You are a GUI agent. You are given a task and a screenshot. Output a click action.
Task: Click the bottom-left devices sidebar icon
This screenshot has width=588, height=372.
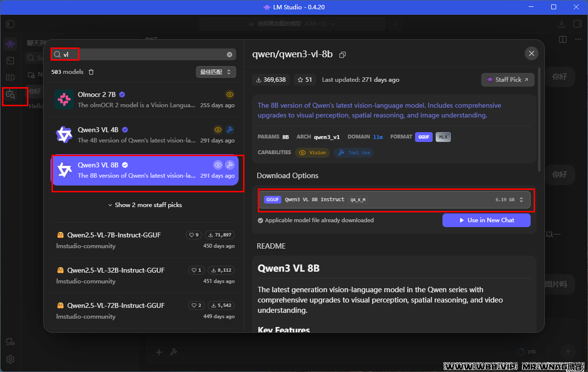click(10, 342)
